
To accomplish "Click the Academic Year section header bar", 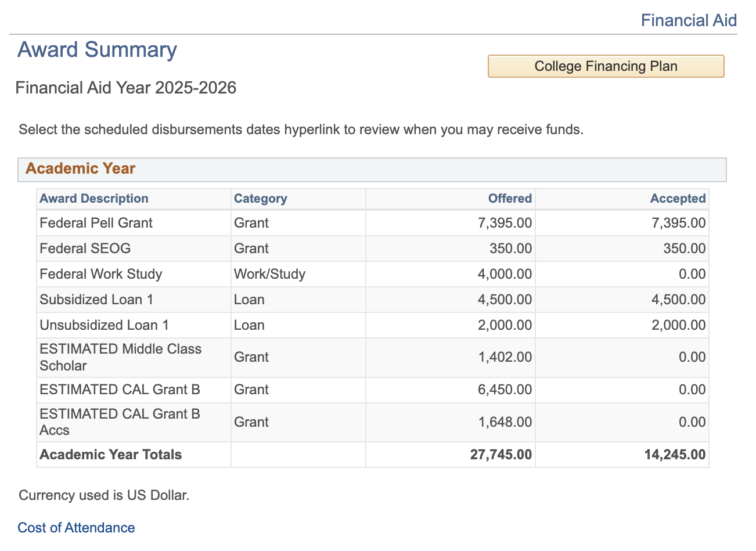I will (x=372, y=169).
